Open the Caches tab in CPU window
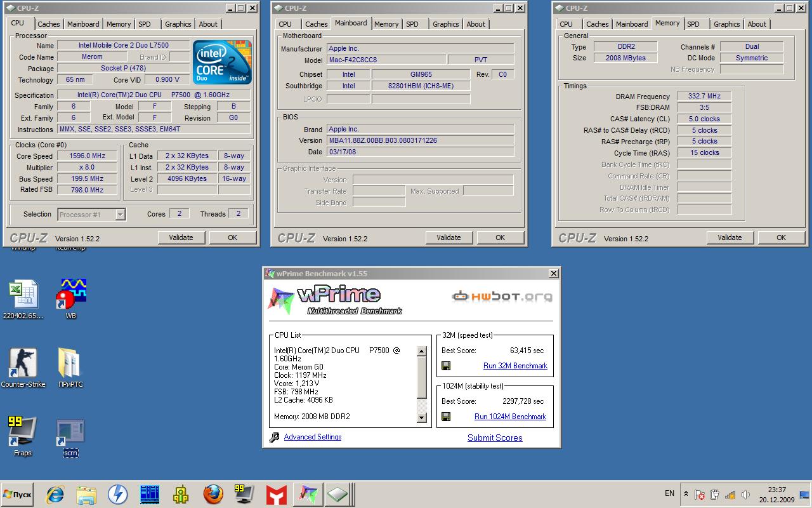The width and height of the screenshot is (812, 508). coord(49,24)
